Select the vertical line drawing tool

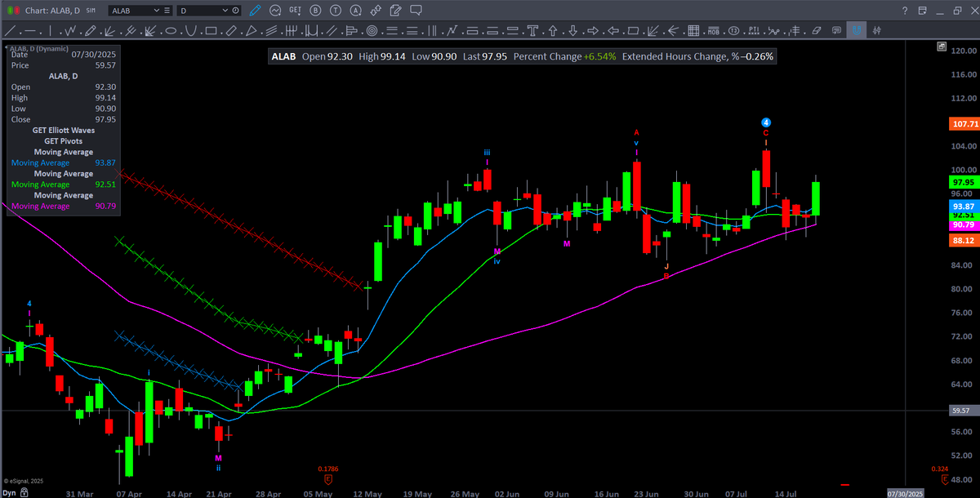[x=51, y=30]
